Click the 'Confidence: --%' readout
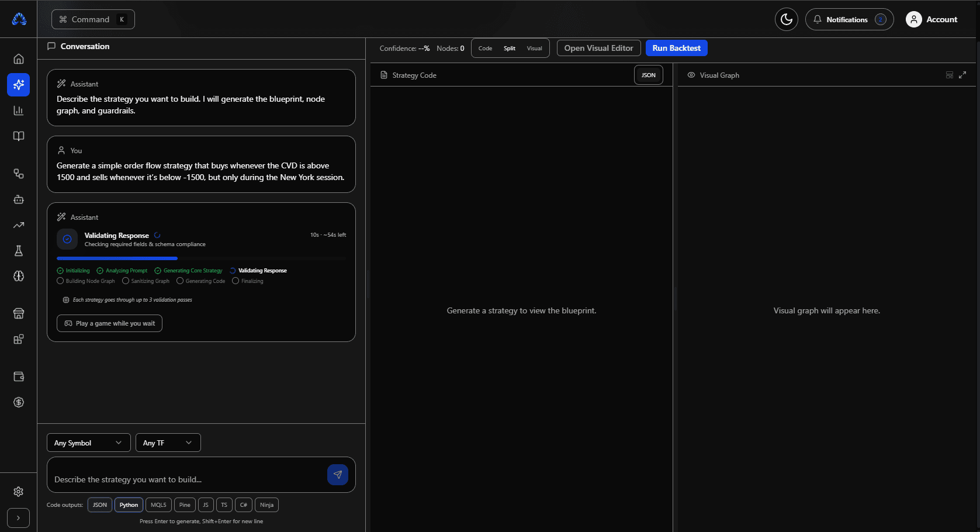The height and width of the screenshot is (532, 980). pos(404,49)
